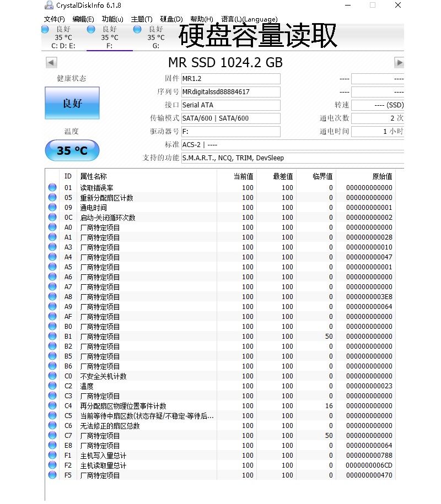
Task: Click raw value 000000000788
Action: [369, 455]
